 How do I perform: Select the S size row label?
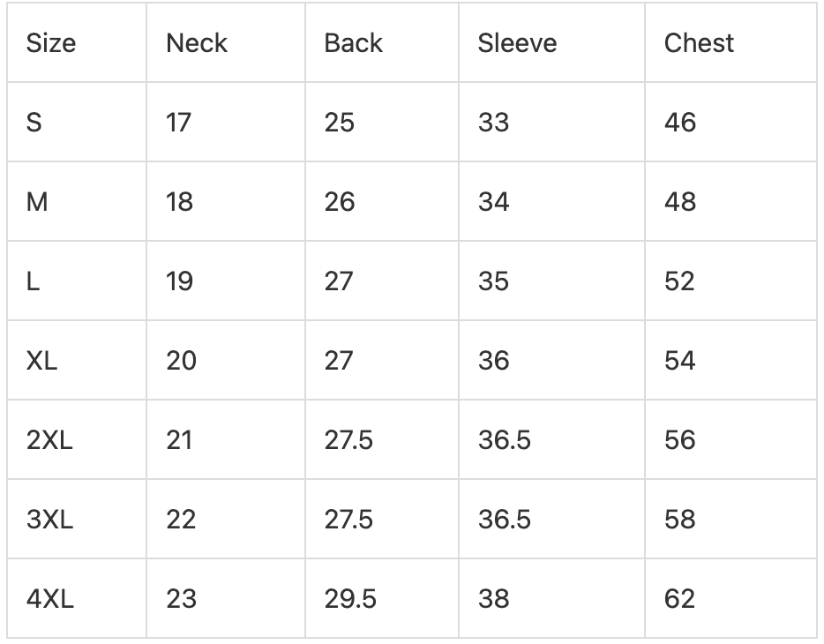click(34, 123)
